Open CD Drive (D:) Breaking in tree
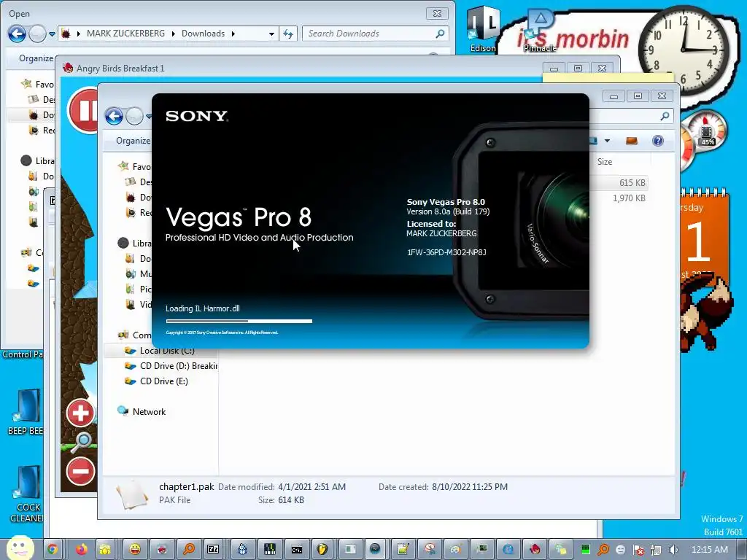Image resolution: width=747 pixels, height=560 pixels. (170, 366)
